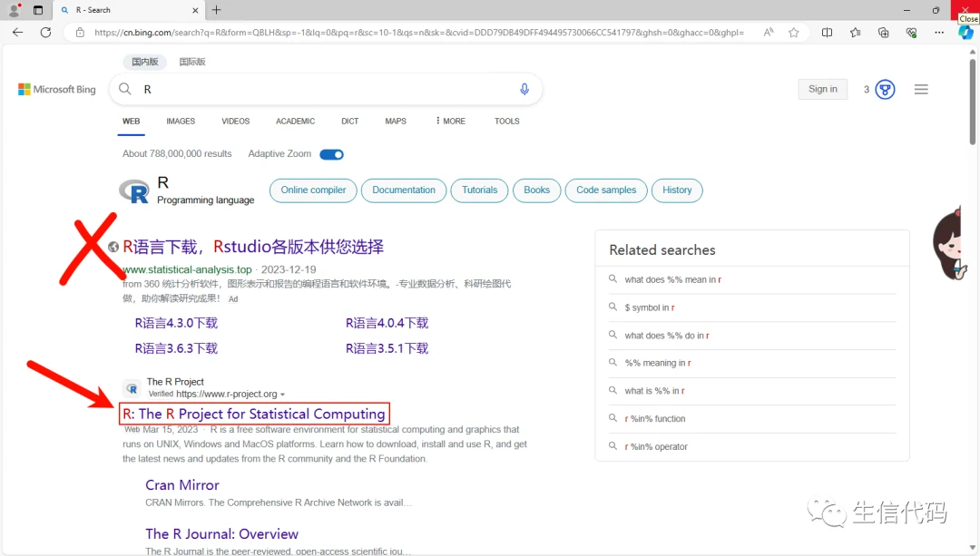Click the cartoon girl mascot icon
The height and width of the screenshot is (556, 980).
click(x=949, y=244)
